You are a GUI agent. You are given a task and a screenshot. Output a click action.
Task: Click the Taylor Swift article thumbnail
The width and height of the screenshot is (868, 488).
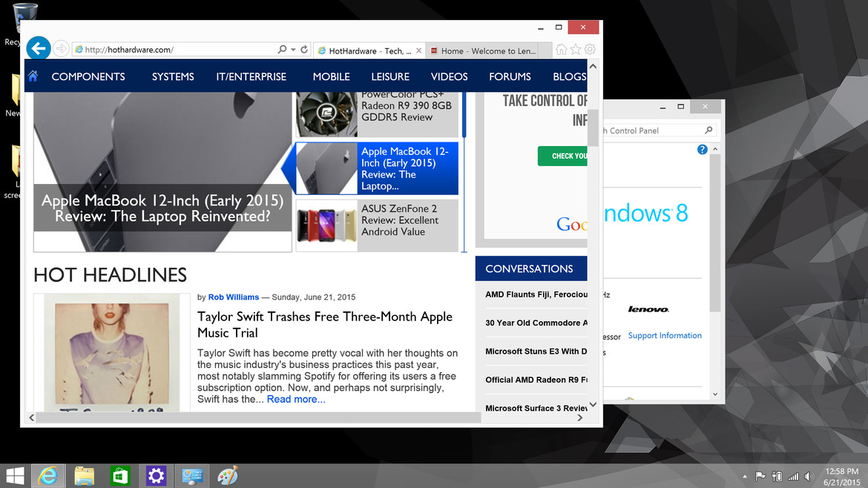[112, 352]
